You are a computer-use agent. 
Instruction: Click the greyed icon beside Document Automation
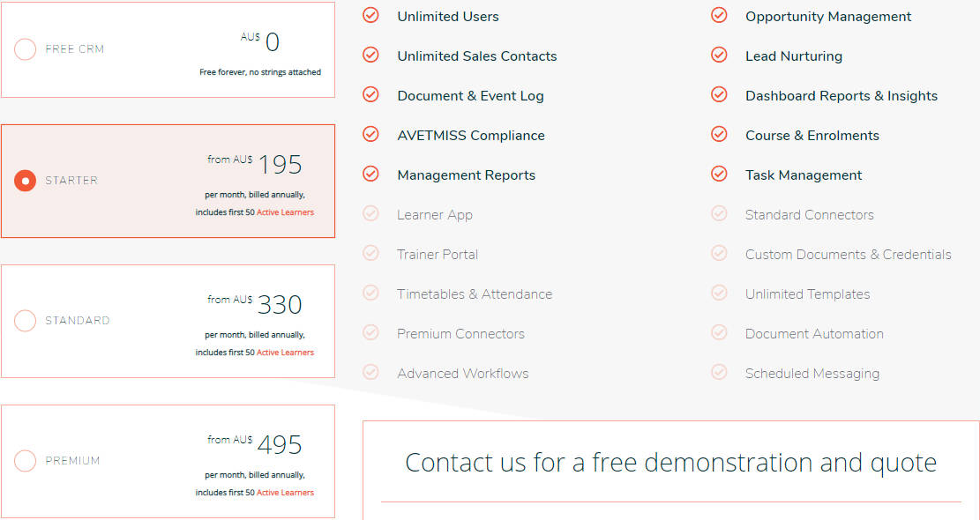(719, 332)
